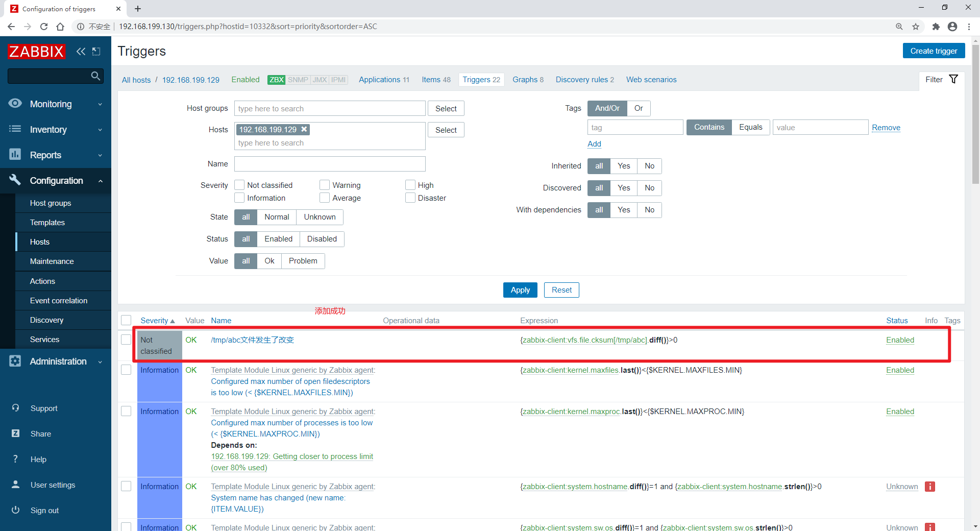980x531 pixels.
Task: Tick checkbox for /tmp/abc trigger row
Action: 126,340
